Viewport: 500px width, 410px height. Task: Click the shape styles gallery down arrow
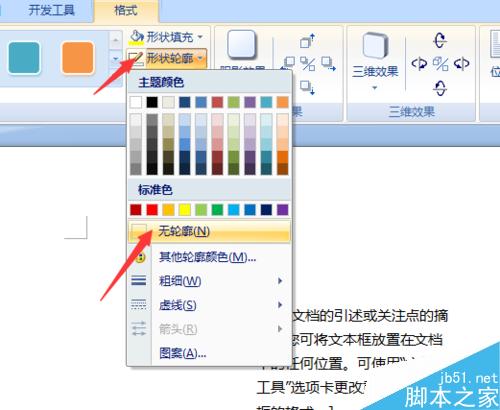pyautogui.click(x=115, y=59)
